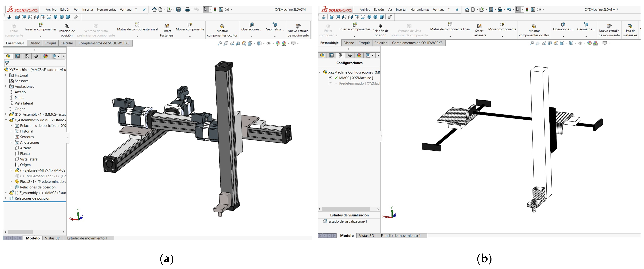Click Nuevo estudio de movimiento in right window

(x=609, y=26)
